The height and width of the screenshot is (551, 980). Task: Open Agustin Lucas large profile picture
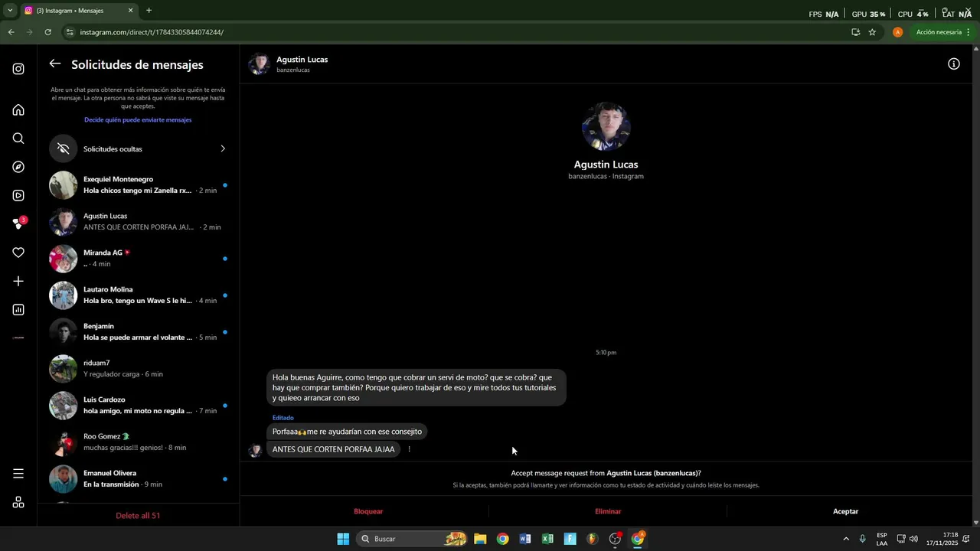606,126
